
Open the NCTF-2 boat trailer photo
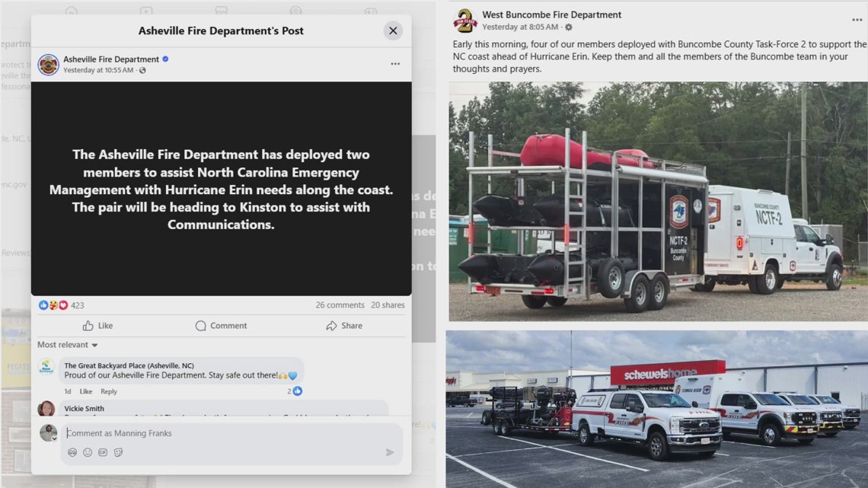[658, 202]
